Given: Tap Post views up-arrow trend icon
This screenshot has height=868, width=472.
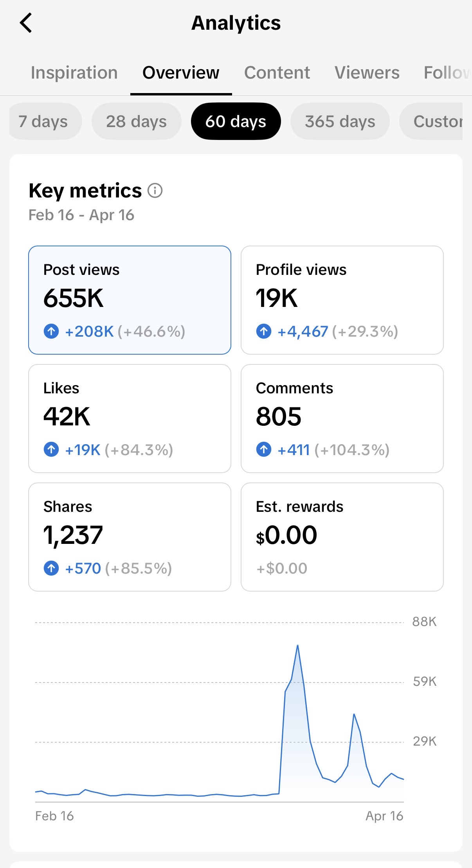Looking at the screenshot, I should 51,331.
